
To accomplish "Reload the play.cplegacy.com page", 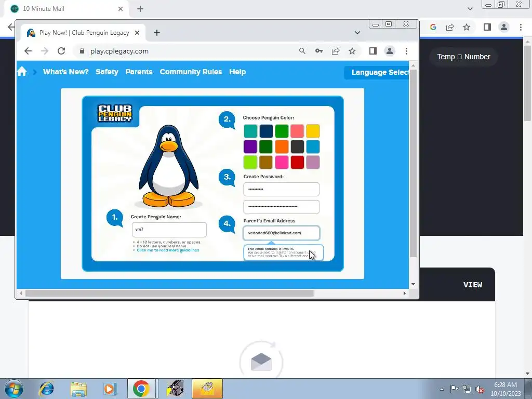I will 61,51.
